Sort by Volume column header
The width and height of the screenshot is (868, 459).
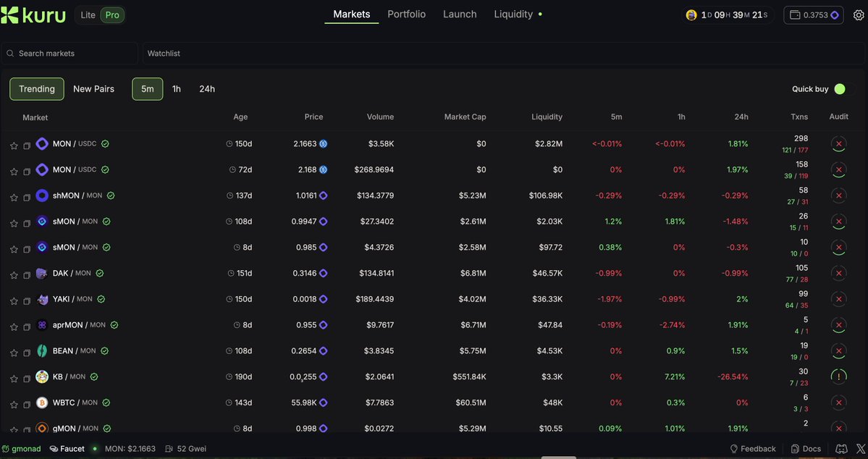pos(380,117)
